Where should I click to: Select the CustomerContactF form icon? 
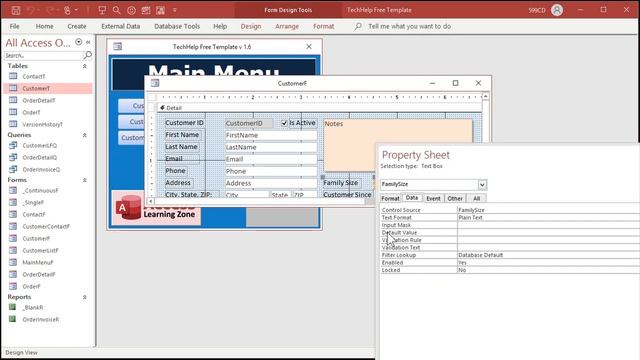(x=13, y=226)
